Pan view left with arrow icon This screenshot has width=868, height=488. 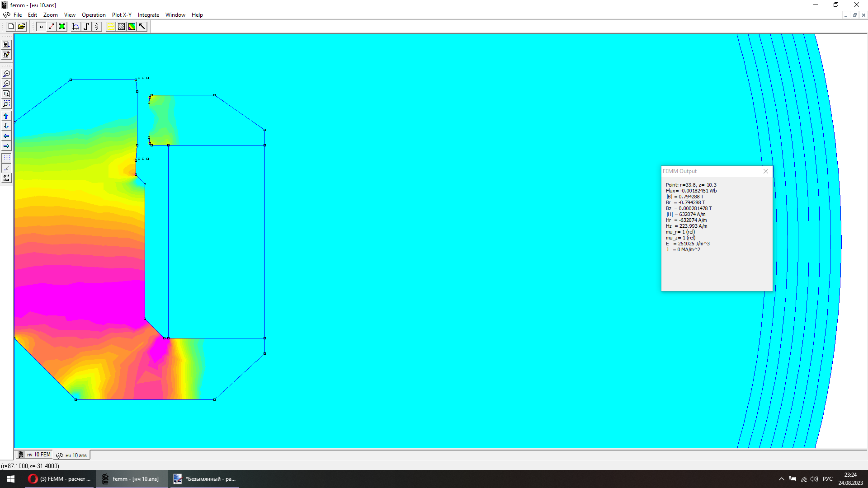[x=6, y=136]
